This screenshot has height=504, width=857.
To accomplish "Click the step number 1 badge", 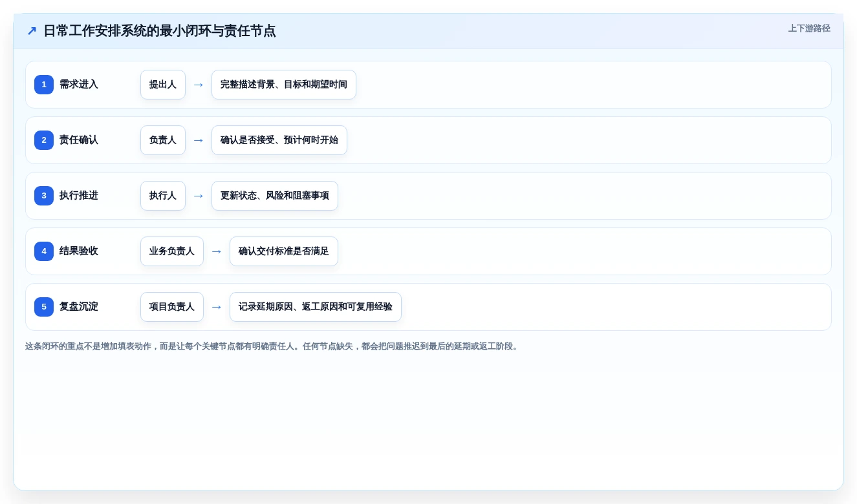I will 44,85.
